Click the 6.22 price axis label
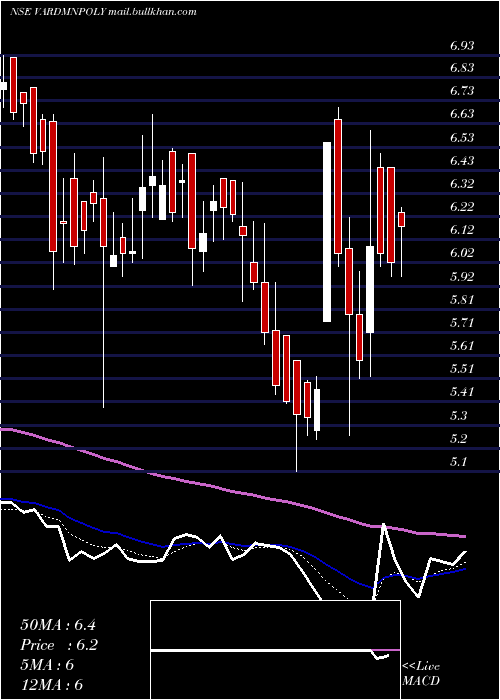The width and height of the screenshot is (500, 700). 462,207
